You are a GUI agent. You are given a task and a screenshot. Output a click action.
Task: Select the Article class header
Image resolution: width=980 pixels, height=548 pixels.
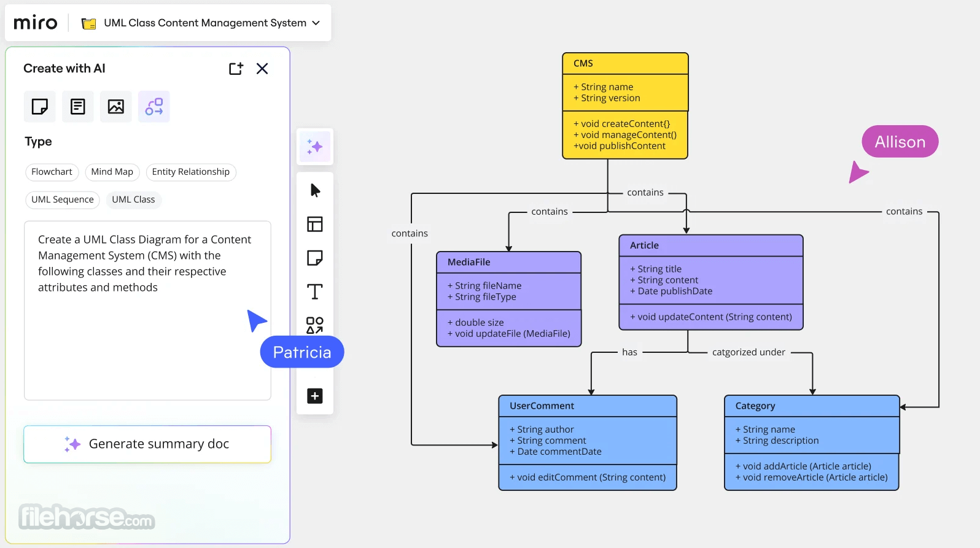711,245
